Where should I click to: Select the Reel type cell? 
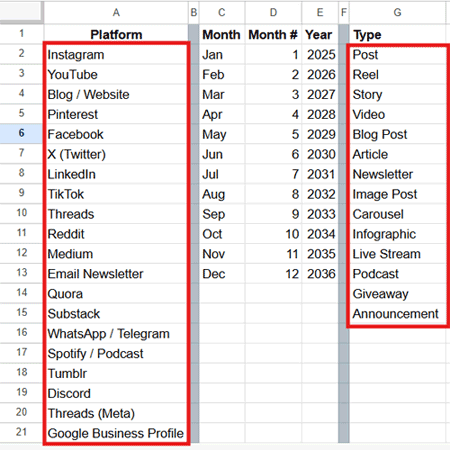(x=397, y=74)
